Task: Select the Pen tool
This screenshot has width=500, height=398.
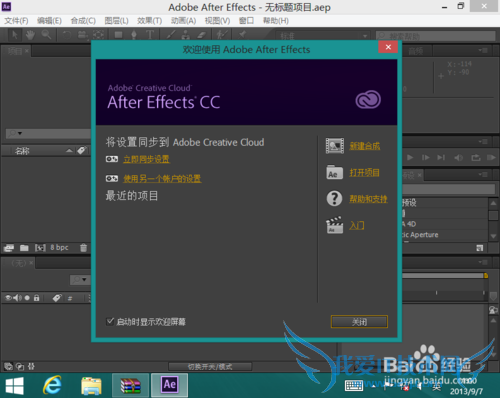Action: pyautogui.click(x=134, y=35)
